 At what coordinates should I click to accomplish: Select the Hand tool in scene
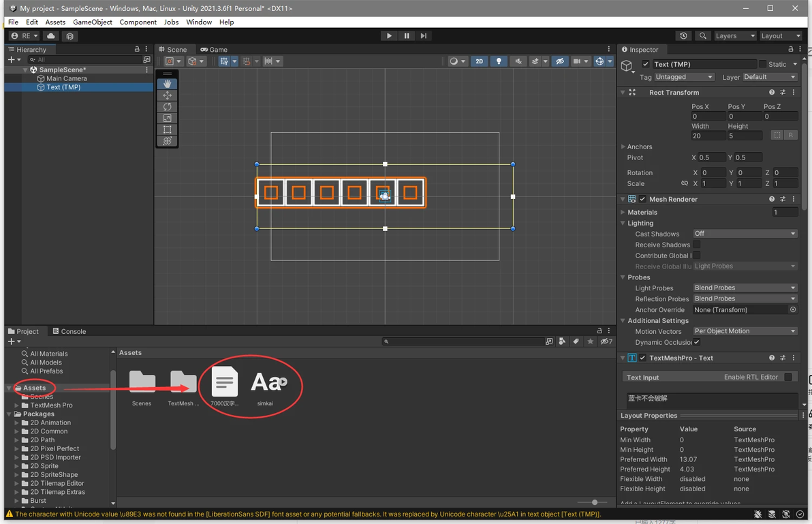click(167, 84)
